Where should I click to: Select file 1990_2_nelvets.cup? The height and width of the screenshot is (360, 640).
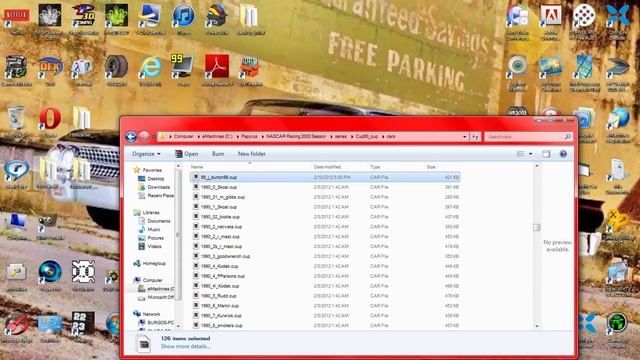point(221,227)
